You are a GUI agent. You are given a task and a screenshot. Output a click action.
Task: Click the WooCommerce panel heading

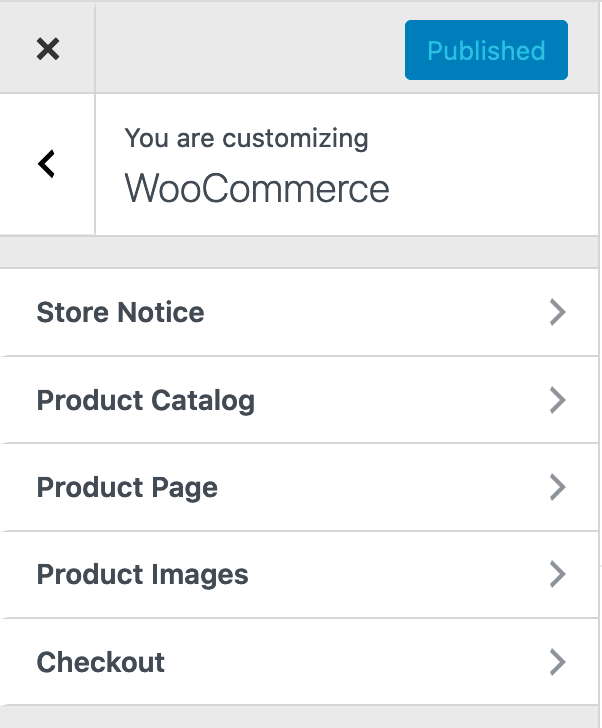(257, 189)
